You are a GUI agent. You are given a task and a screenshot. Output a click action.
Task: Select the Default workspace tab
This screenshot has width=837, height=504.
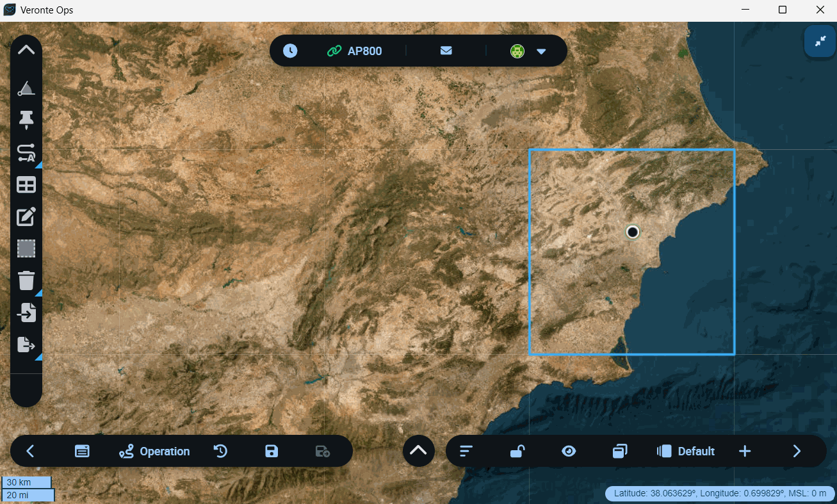(686, 451)
